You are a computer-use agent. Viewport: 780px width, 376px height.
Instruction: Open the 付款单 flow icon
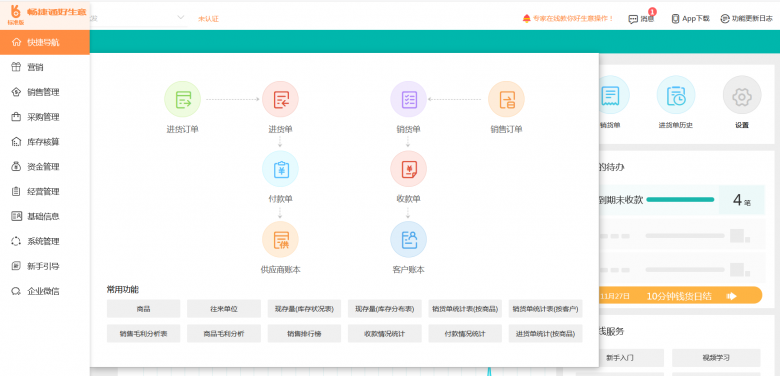[280, 169]
